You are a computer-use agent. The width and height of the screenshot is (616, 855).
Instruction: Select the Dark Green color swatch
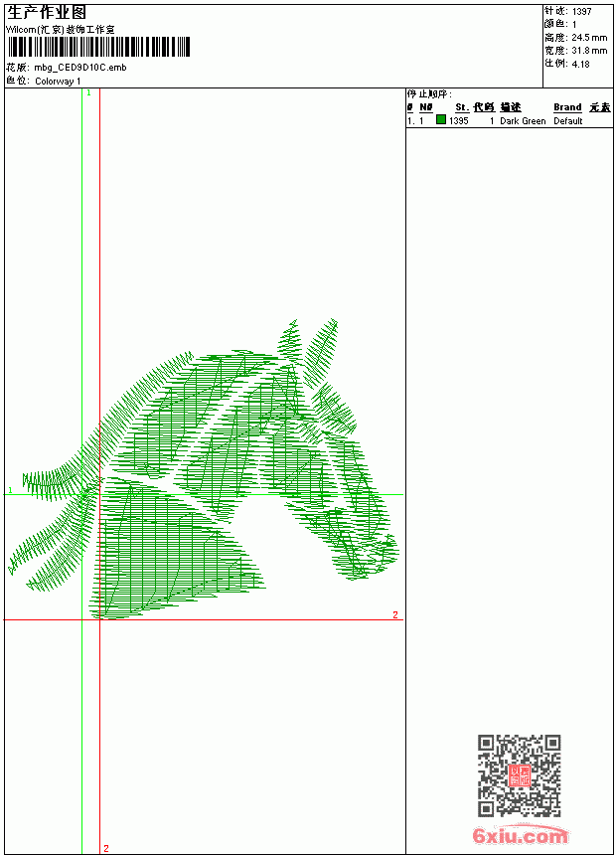441,119
